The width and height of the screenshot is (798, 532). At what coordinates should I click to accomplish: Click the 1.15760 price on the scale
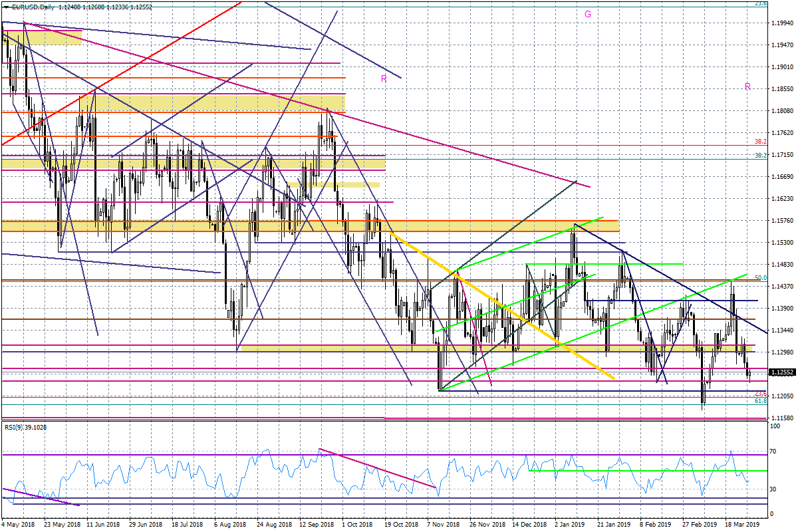coord(783,221)
